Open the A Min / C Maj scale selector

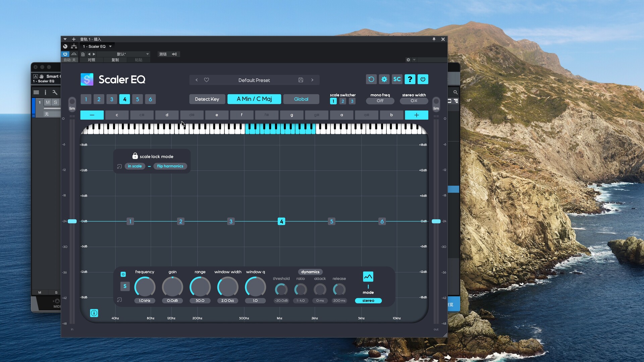tap(254, 99)
